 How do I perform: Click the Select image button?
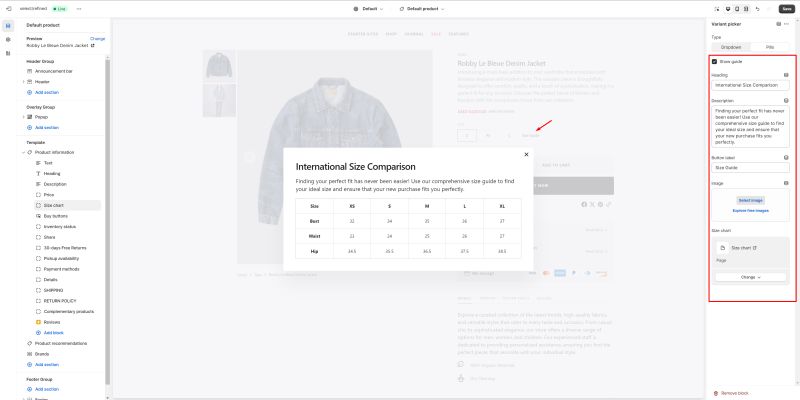751,201
